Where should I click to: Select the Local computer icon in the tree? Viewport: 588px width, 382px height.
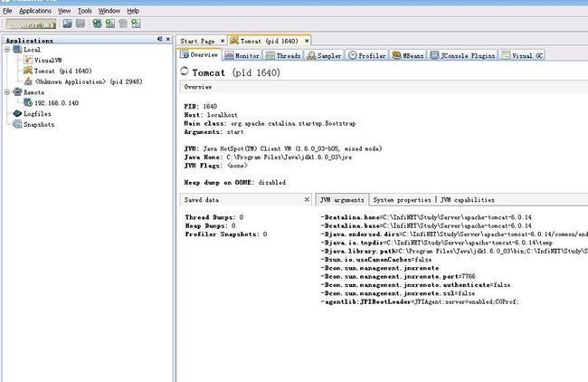[17, 49]
